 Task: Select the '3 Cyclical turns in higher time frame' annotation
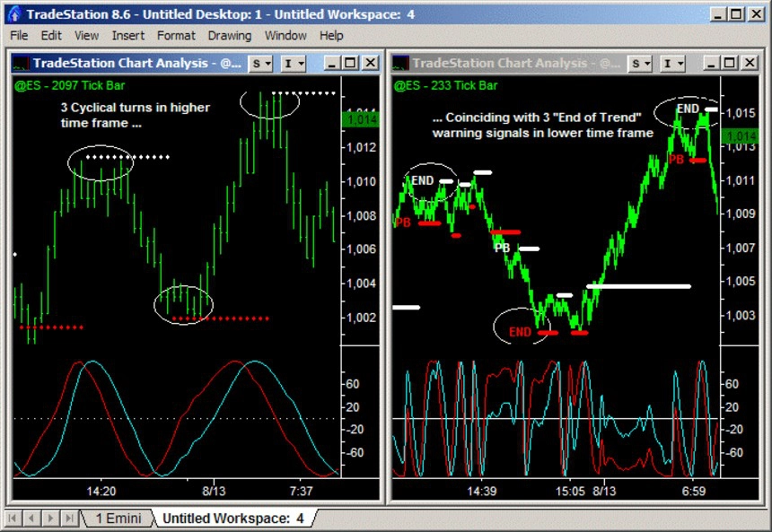136,115
